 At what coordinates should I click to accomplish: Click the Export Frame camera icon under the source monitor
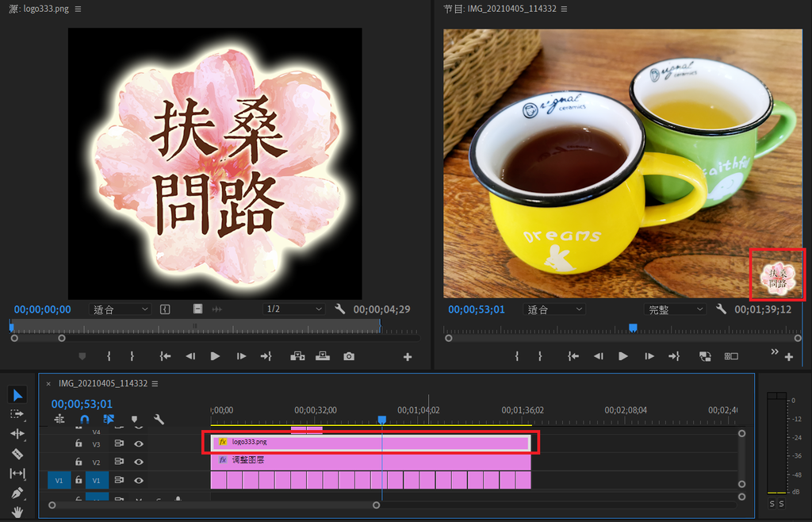pyautogui.click(x=348, y=356)
